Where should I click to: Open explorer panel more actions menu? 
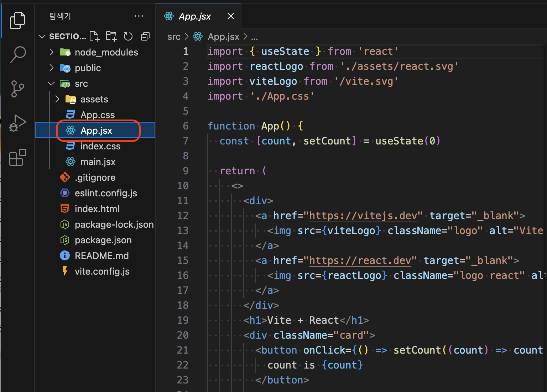139,16
